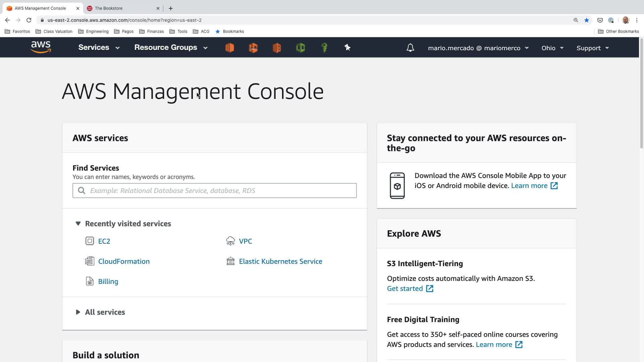Click the AWS logo home icon
Image resolution: width=644 pixels, height=362 pixels.
pyautogui.click(x=41, y=47)
